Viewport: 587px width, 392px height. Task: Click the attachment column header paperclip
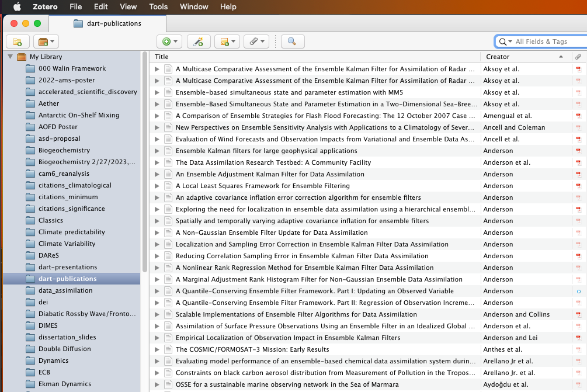point(578,57)
